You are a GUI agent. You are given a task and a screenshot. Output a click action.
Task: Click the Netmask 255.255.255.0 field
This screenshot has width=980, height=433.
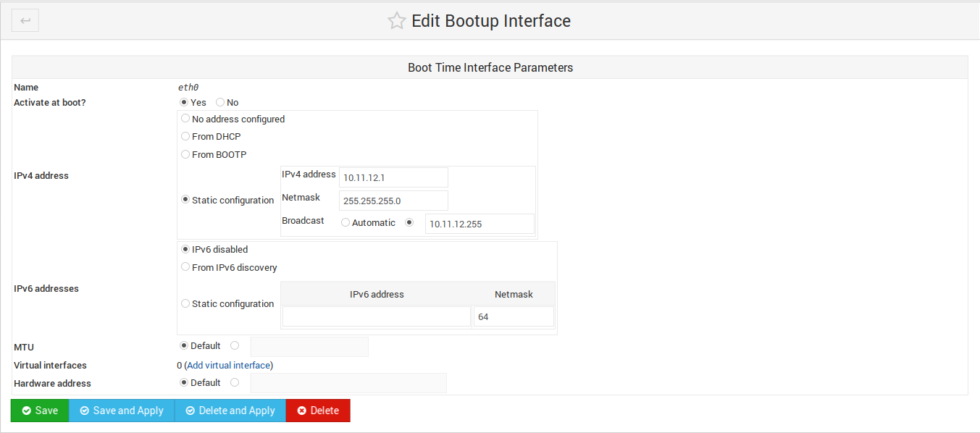click(393, 201)
